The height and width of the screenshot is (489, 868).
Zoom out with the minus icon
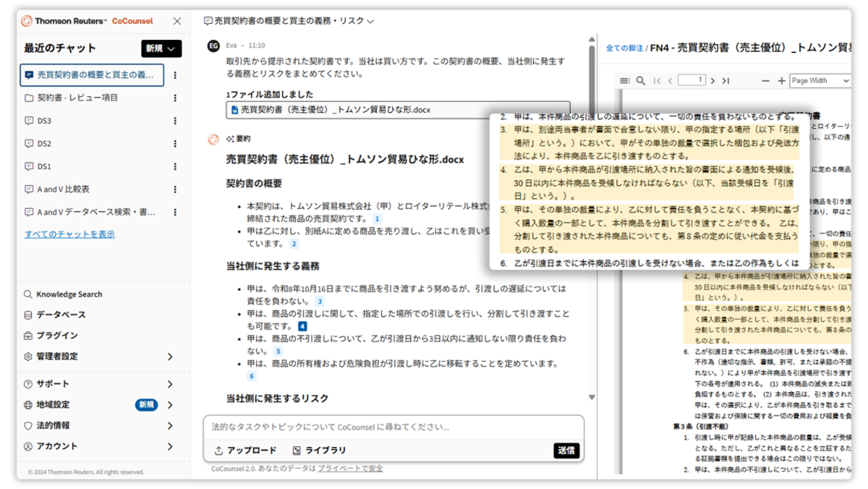[766, 81]
